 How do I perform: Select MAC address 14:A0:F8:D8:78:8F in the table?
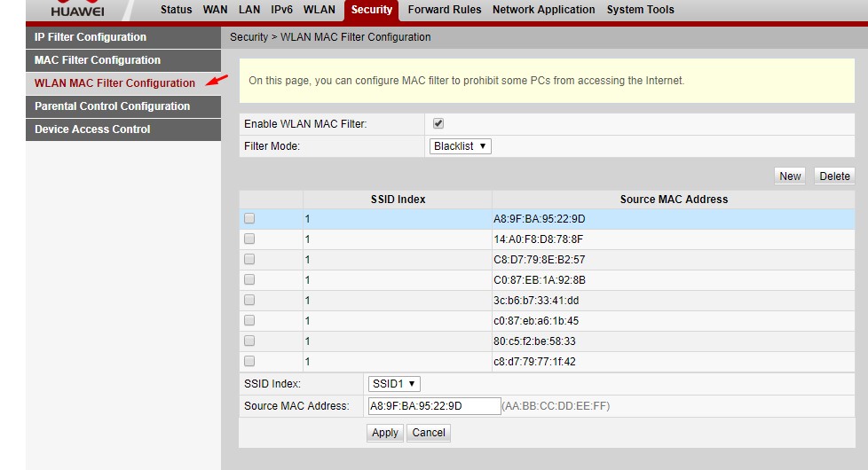pyautogui.click(x=538, y=239)
